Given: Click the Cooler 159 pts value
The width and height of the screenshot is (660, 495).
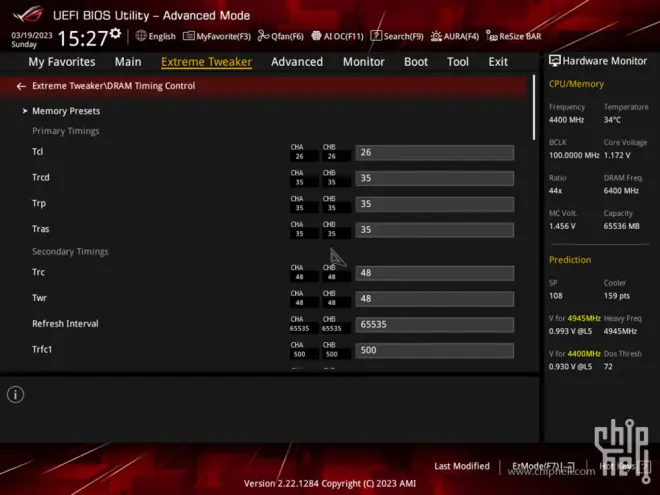Looking at the screenshot, I should pyautogui.click(x=617, y=296).
